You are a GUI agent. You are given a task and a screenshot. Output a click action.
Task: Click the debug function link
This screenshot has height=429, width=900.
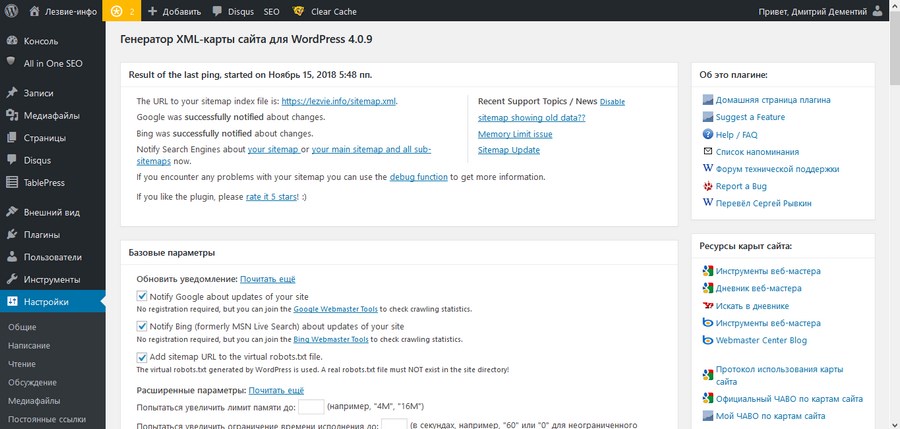(x=418, y=177)
